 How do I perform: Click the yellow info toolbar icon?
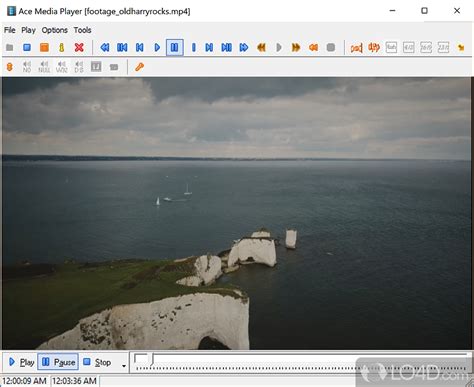[x=62, y=47]
